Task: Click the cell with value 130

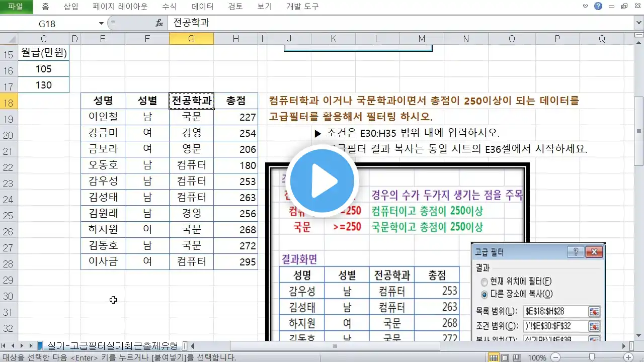Action: [x=43, y=85]
